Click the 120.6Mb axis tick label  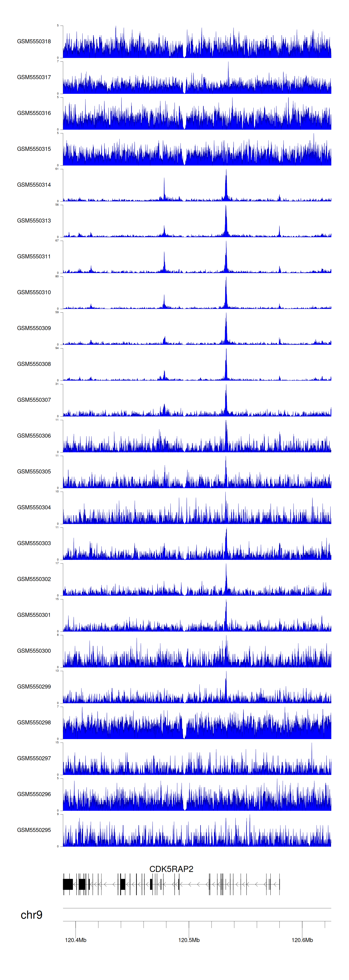coord(302,940)
